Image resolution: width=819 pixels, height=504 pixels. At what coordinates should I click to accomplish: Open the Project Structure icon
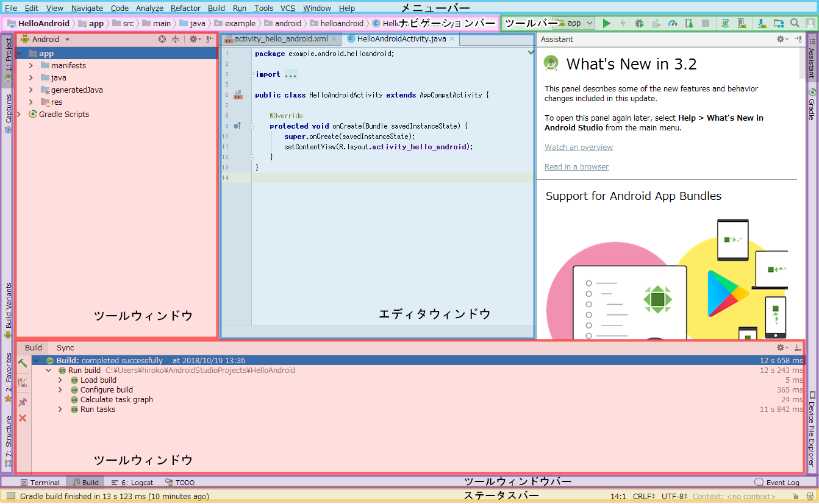tap(779, 23)
